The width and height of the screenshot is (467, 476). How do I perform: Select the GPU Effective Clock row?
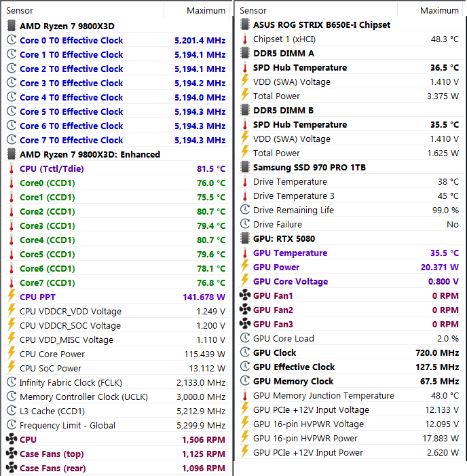coord(351,367)
